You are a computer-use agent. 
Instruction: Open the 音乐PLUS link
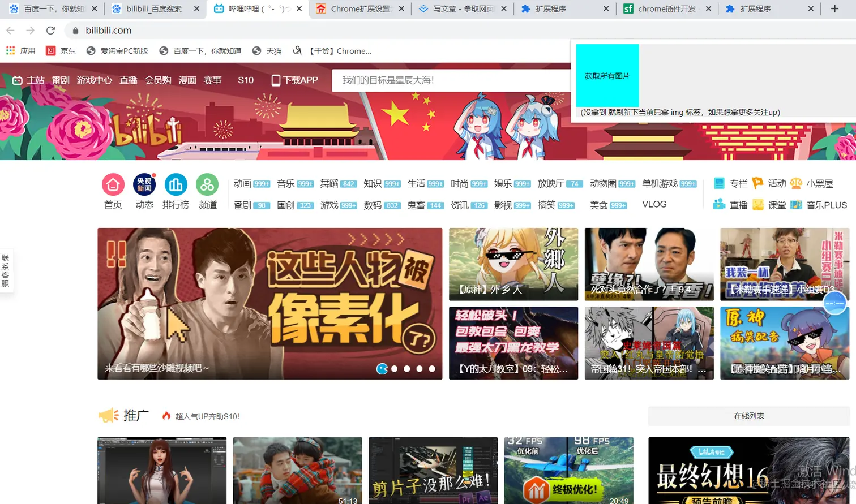(819, 205)
